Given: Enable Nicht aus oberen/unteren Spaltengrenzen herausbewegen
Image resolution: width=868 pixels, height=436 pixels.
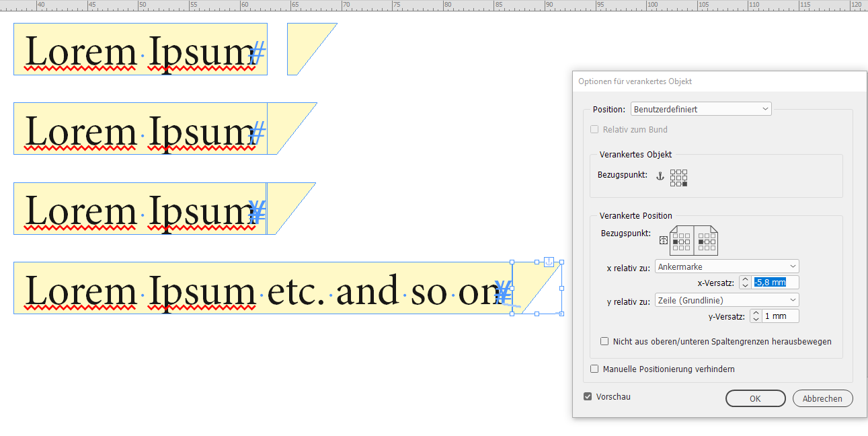Looking at the screenshot, I should [604, 341].
